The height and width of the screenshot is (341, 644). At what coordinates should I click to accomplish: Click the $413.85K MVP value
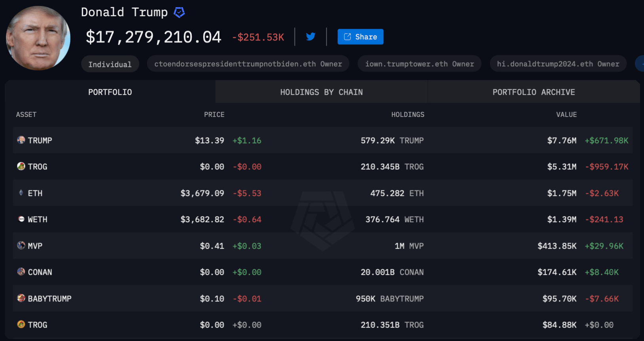[x=557, y=246]
